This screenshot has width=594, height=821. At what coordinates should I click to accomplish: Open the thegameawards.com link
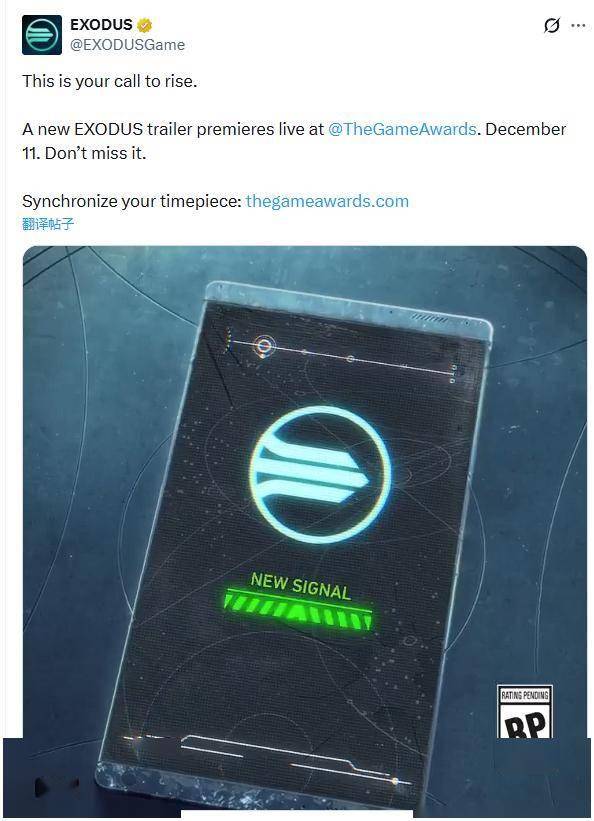tap(327, 201)
